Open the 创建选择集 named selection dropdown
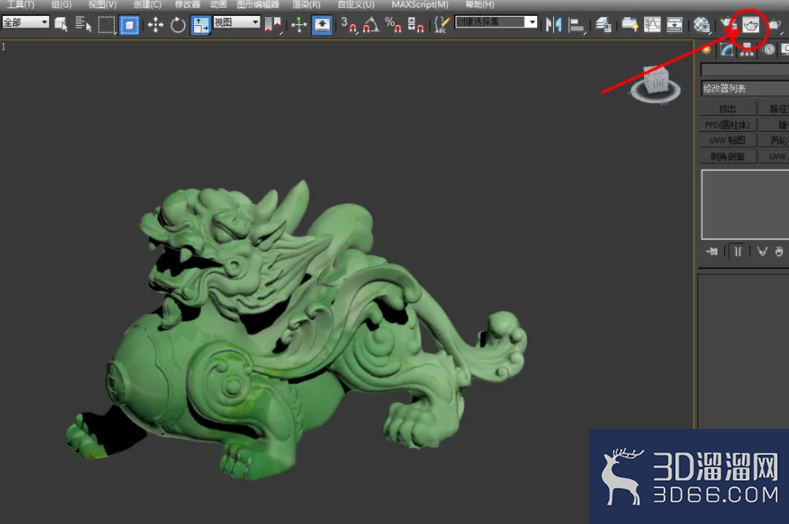This screenshot has height=524, width=789. pos(496,22)
